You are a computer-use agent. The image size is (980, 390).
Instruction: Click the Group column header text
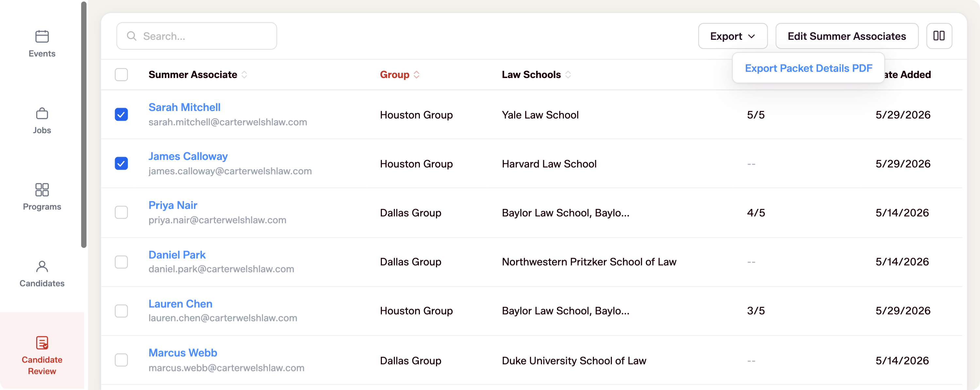coord(395,74)
